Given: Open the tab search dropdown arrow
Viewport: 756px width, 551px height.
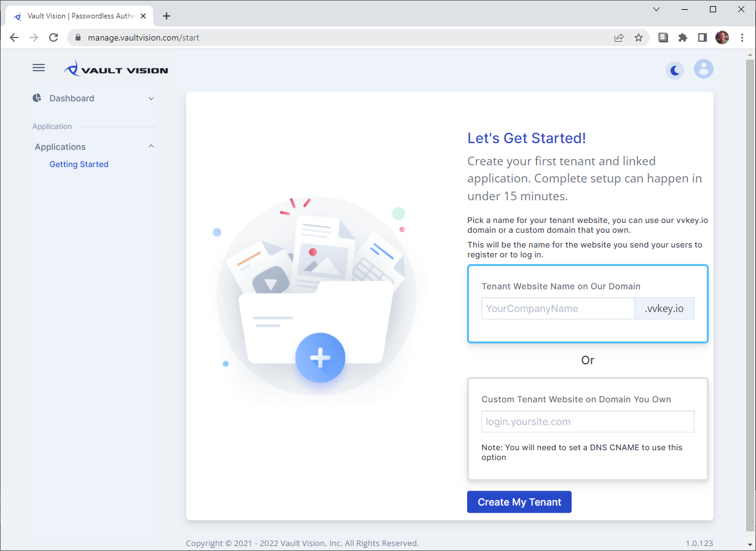Looking at the screenshot, I should (x=656, y=9).
